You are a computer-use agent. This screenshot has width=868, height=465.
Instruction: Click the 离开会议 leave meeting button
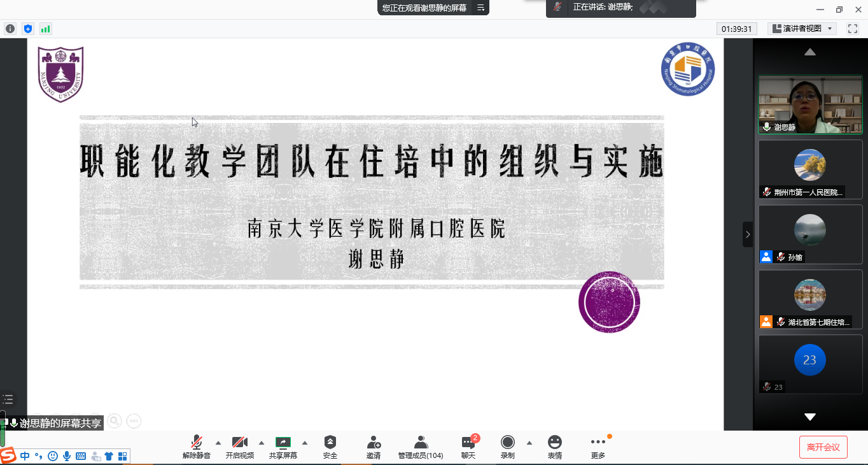point(823,447)
